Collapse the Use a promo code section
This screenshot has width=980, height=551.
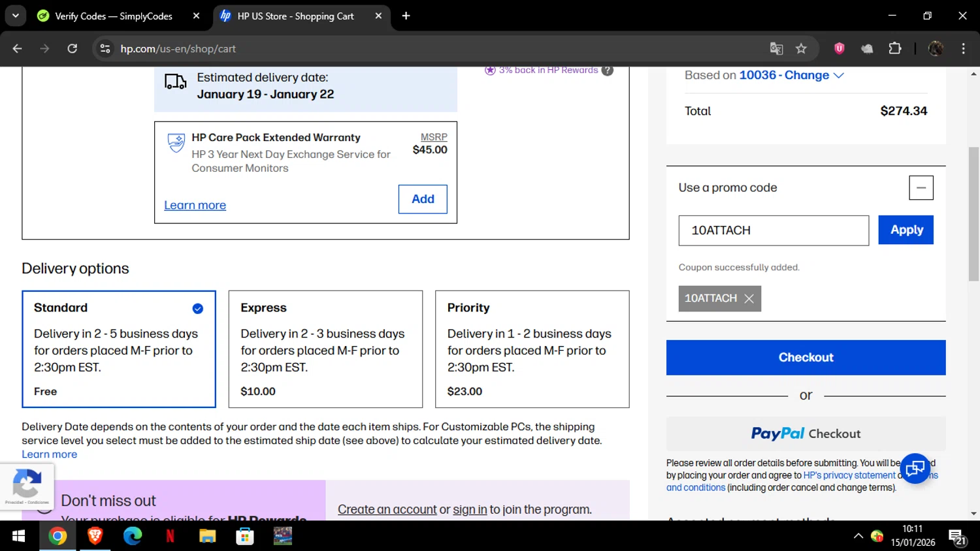click(x=921, y=188)
